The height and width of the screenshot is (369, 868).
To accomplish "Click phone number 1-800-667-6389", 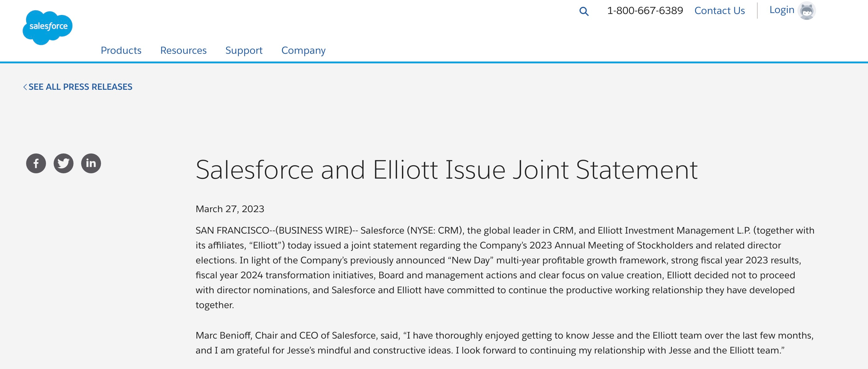I will [645, 11].
